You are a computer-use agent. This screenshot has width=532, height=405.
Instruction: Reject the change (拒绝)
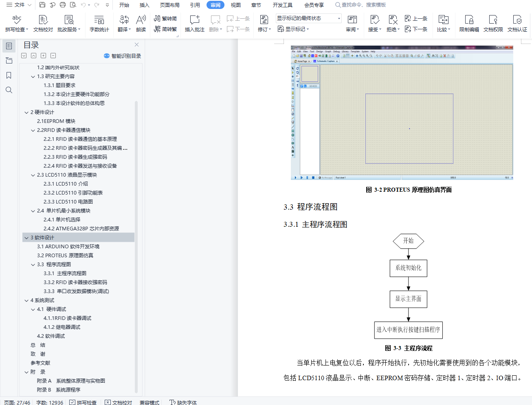(x=393, y=23)
